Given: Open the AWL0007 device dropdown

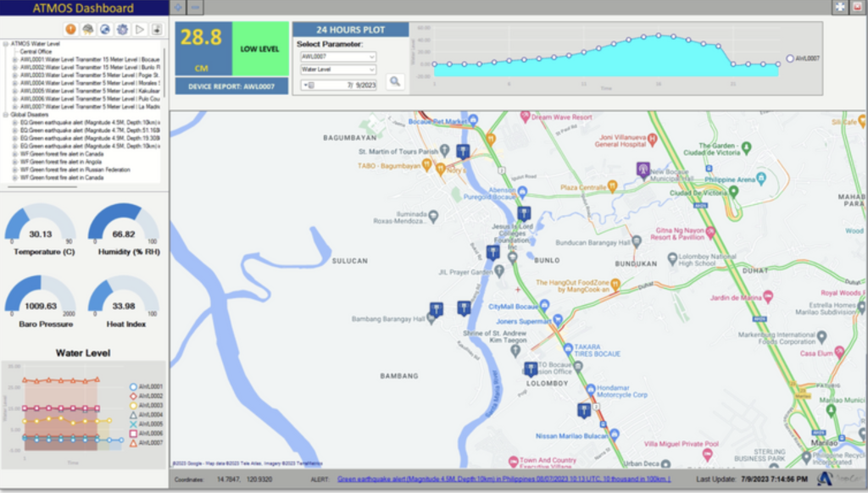Looking at the screenshot, I should [x=338, y=57].
